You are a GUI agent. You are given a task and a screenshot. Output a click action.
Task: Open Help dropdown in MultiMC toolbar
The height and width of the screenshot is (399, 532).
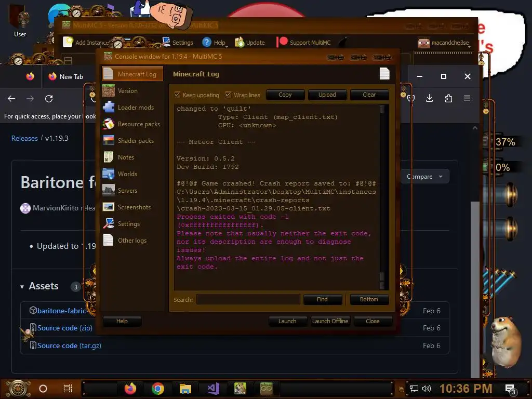tap(215, 43)
